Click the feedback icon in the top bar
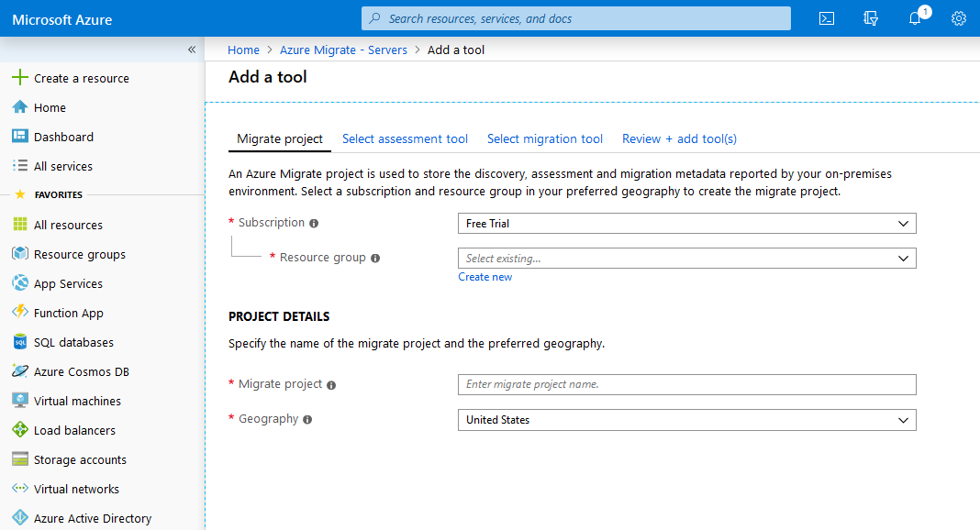 (870, 18)
